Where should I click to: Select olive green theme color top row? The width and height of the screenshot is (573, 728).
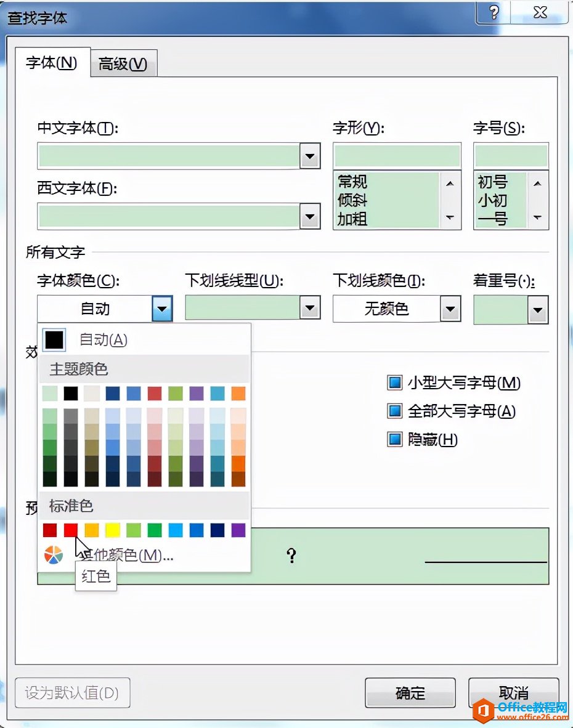[176, 393]
